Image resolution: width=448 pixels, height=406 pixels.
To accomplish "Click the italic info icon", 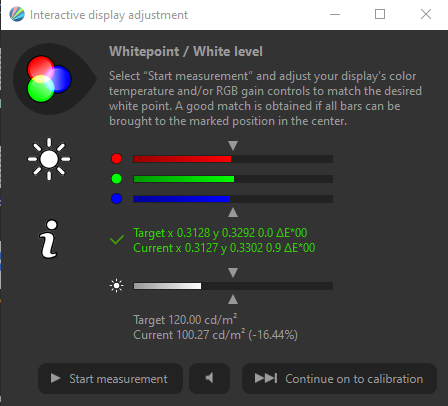I will click(49, 239).
